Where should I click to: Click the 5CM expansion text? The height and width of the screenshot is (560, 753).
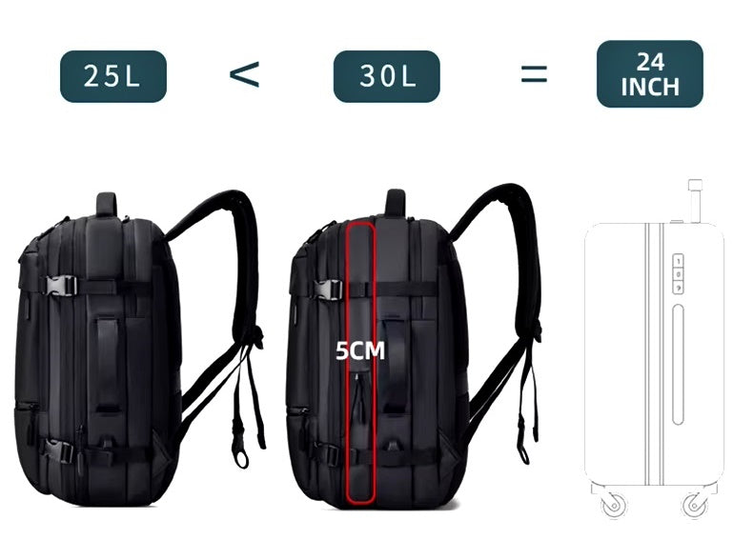(x=360, y=350)
